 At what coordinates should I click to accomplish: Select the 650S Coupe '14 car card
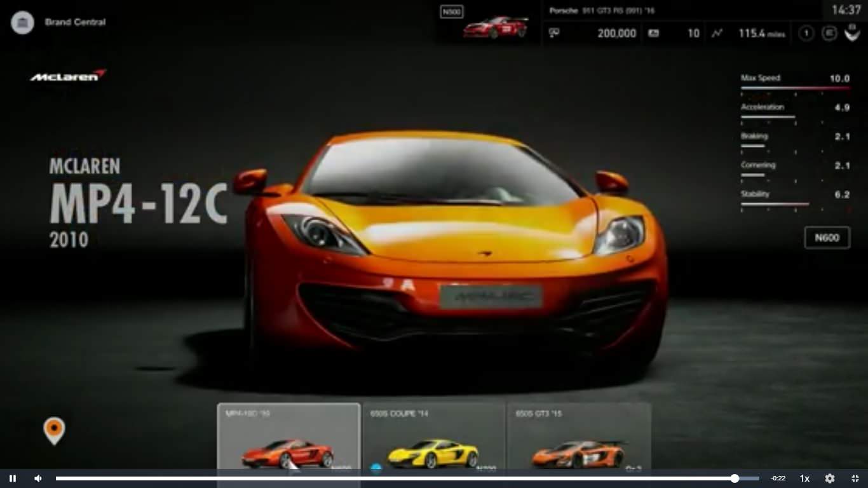(x=433, y=437)
